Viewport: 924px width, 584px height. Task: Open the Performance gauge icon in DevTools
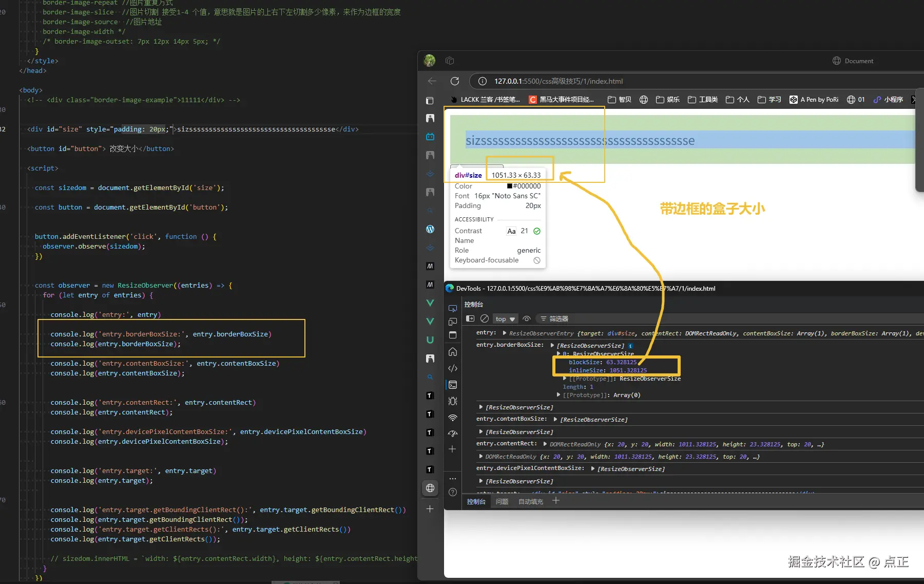[452, 434]
